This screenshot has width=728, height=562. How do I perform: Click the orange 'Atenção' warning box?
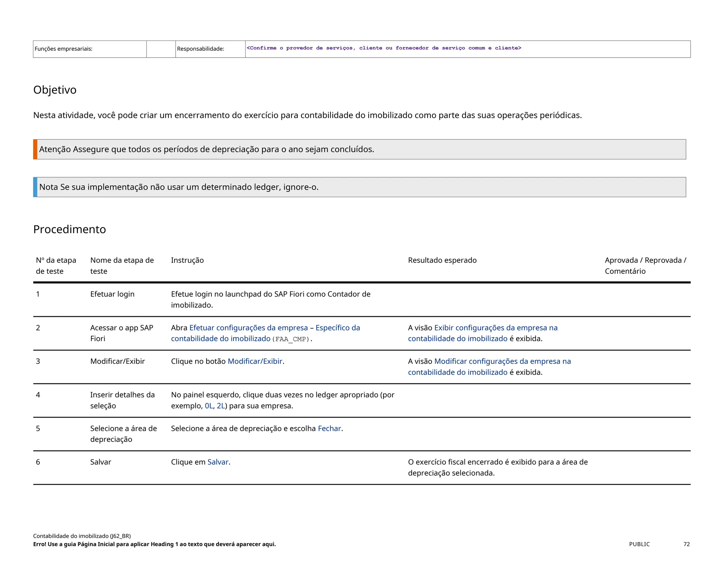(x=206, y=149)
